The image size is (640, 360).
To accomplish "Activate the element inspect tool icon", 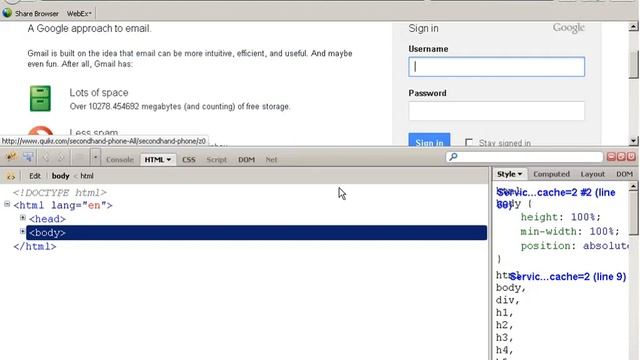I will [x=28, y=157].
